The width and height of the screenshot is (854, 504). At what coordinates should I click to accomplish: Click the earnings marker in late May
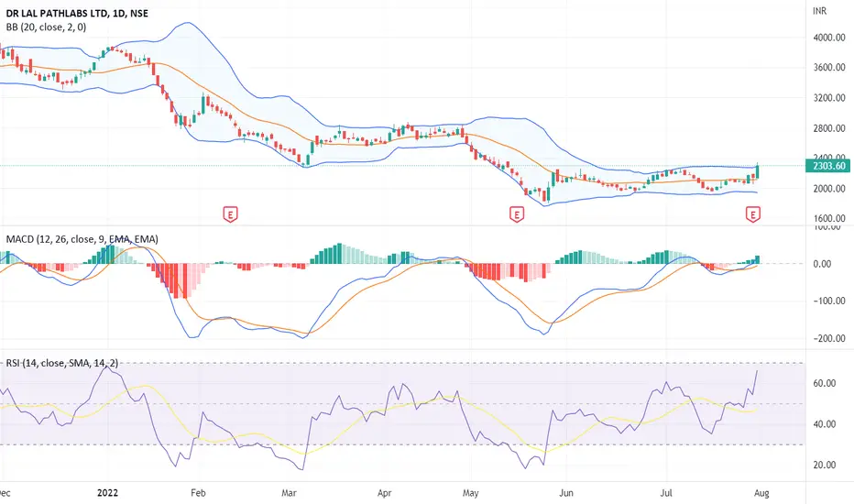516,214
